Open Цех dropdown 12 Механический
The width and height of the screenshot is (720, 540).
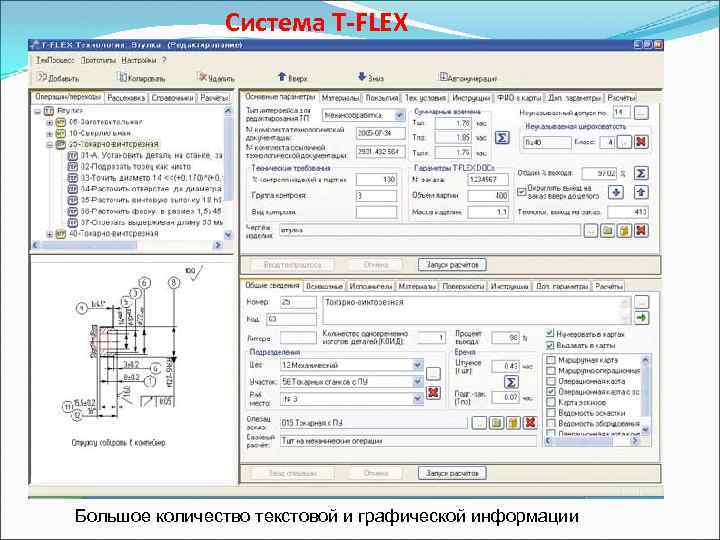(x=417, y=365)
